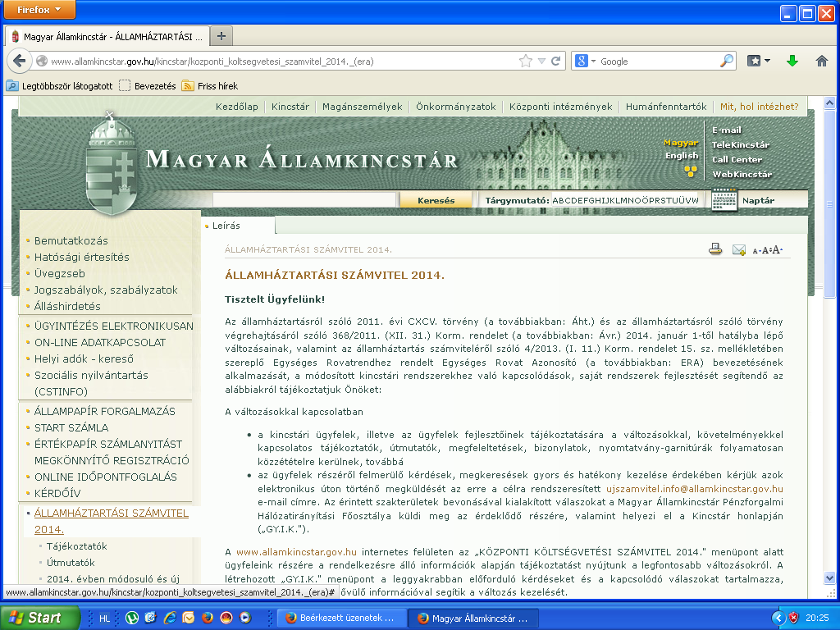This screenshot has height=630, width=840.
Task: Switch language to English
Action: click(682, 155)
